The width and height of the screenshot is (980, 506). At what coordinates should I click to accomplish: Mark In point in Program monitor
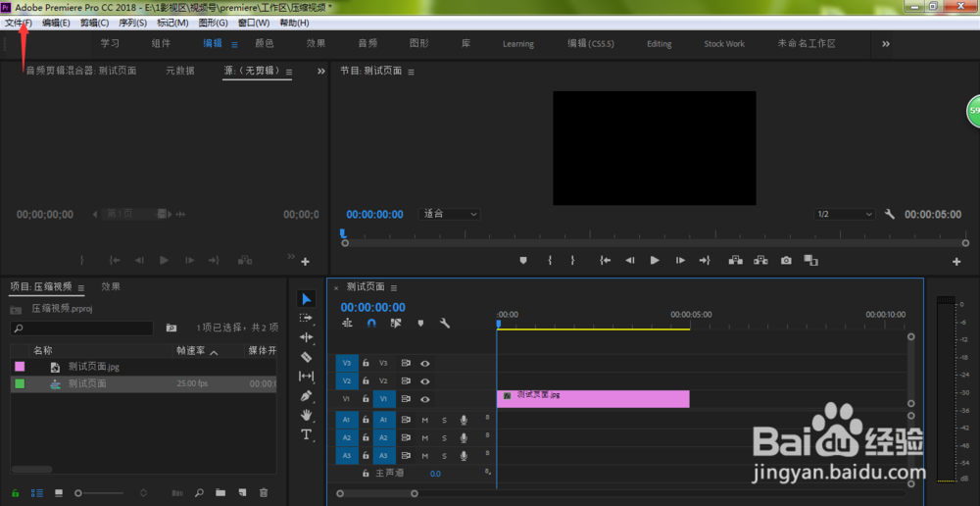click(x=550, y=260)
